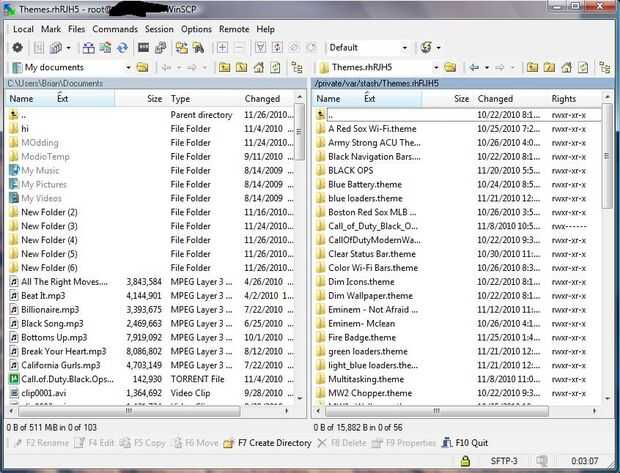620x473 pixels.
Task: Sort local panel by Type column
Action: [204, 99]
